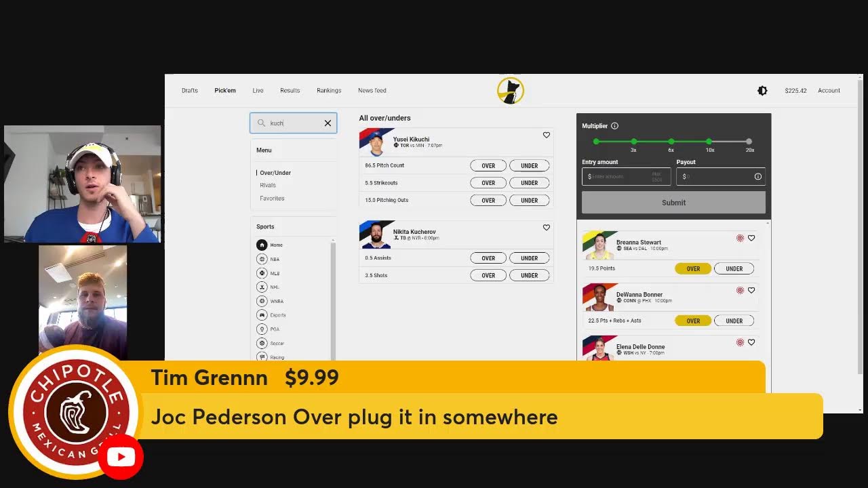Clear the search field with X
868x488 pixels.
click(328, 123)
